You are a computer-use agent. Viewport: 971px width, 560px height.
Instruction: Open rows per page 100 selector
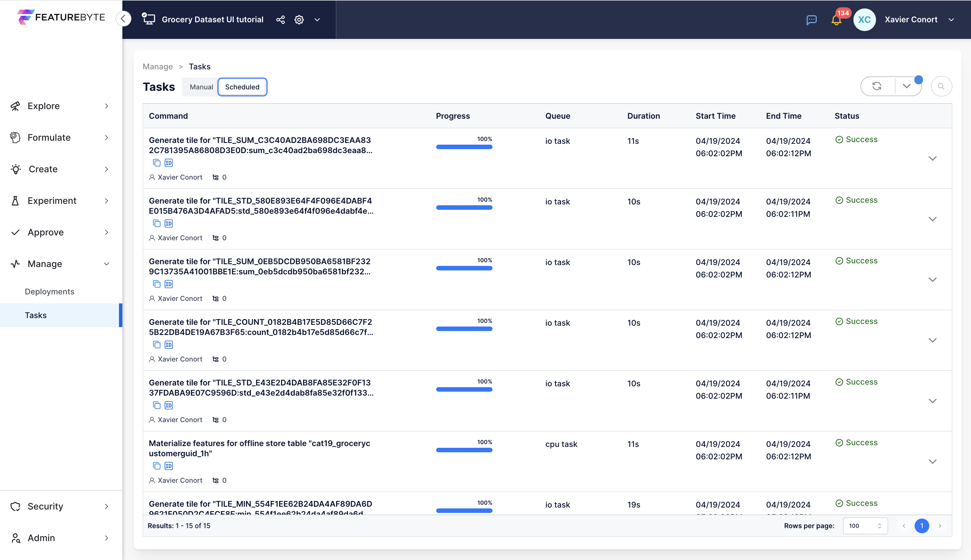point(865,526)
